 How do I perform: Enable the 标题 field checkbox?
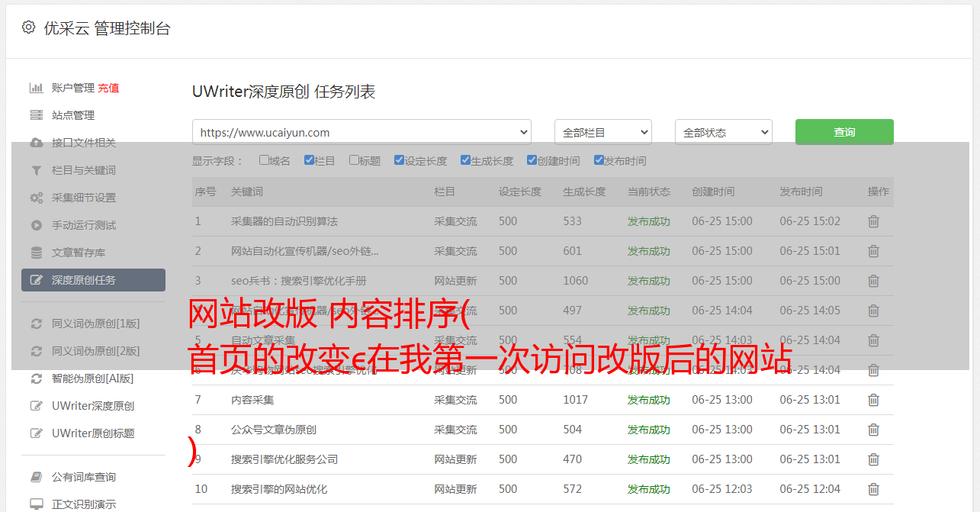354,160
